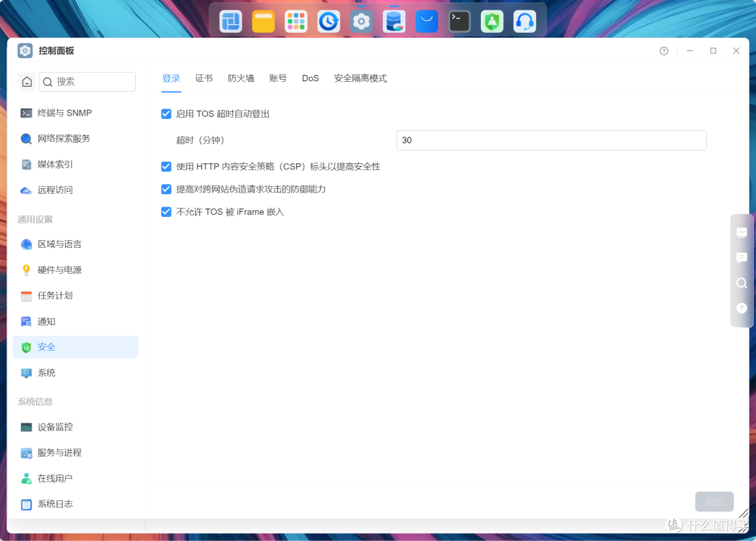Click the 搜索 search box
The image size is (756, 541).
[x=87, y=81]
